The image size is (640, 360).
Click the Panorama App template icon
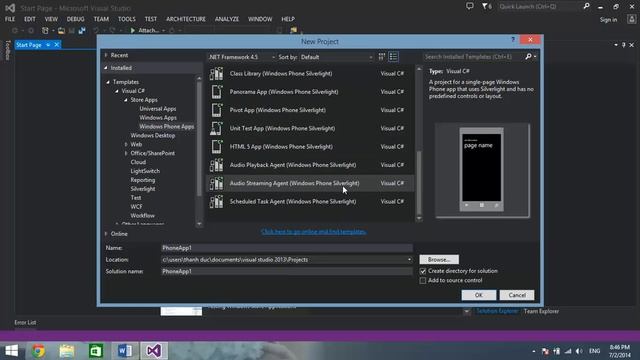tap(216, 92)
